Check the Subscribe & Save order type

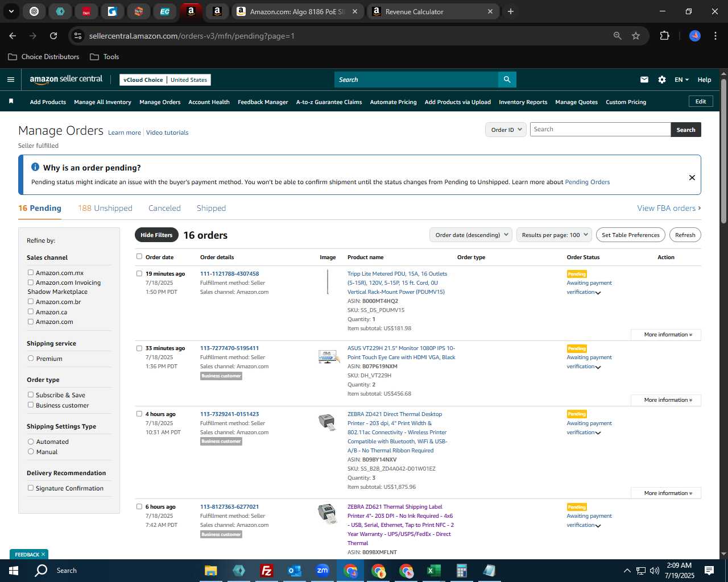click(31, 394)
